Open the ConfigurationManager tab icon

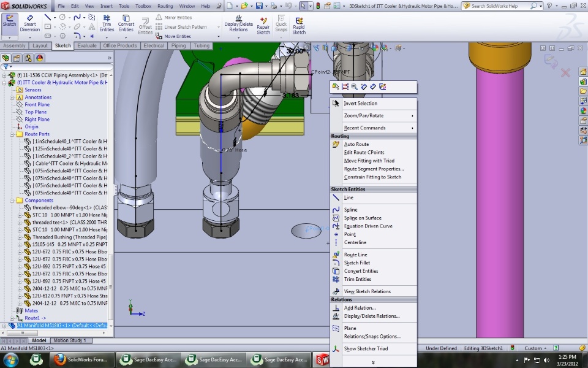[28, 58]
